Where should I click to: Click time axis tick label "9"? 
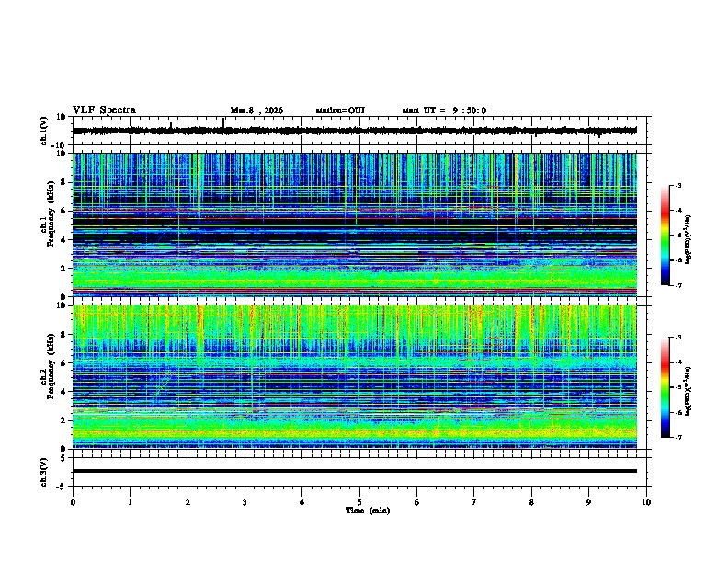588,502
